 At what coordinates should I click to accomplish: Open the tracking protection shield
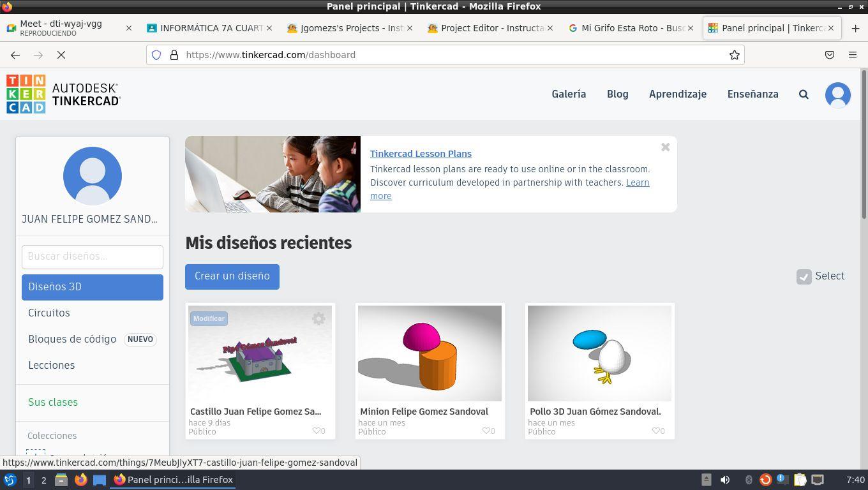(156, 55)
